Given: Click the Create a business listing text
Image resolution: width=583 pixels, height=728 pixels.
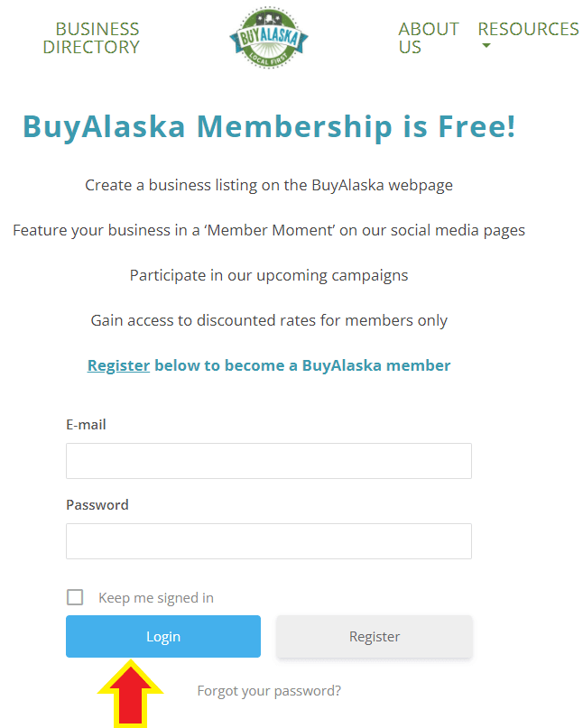Looking at the screenshot, I should click(x=269, y=185).
